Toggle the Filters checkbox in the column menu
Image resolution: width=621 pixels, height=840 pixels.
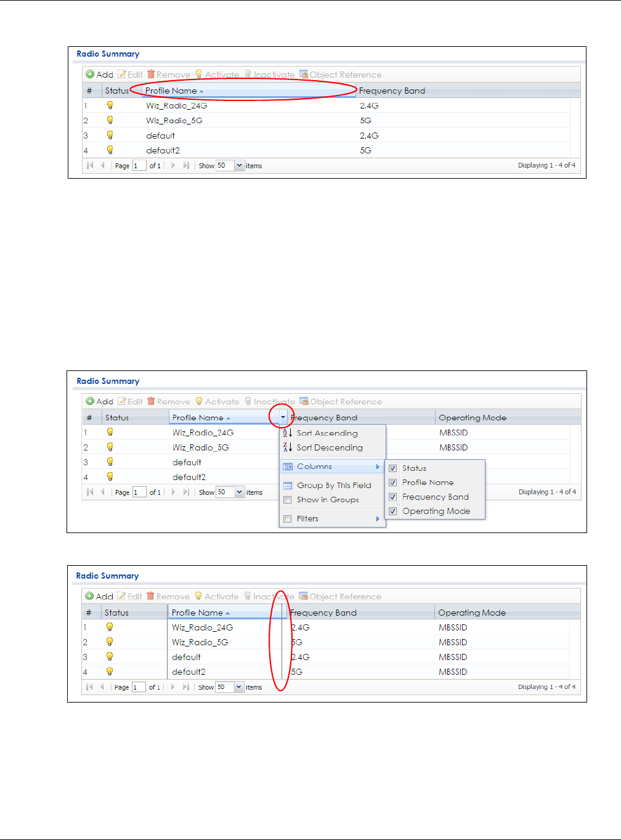coord(287,519)
